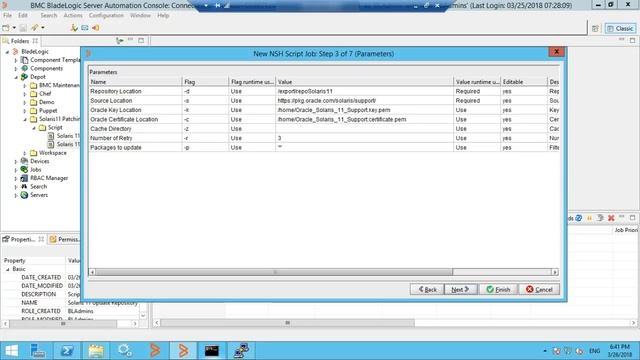
Task: Open File Explorer from the taskbar
Action: pyautogui.click(x=96, y=351)
